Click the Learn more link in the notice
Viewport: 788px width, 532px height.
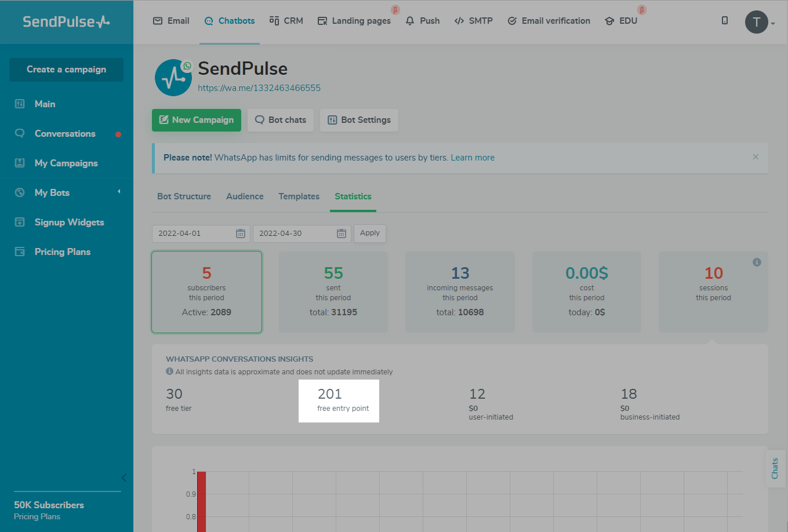pos(473,158)
